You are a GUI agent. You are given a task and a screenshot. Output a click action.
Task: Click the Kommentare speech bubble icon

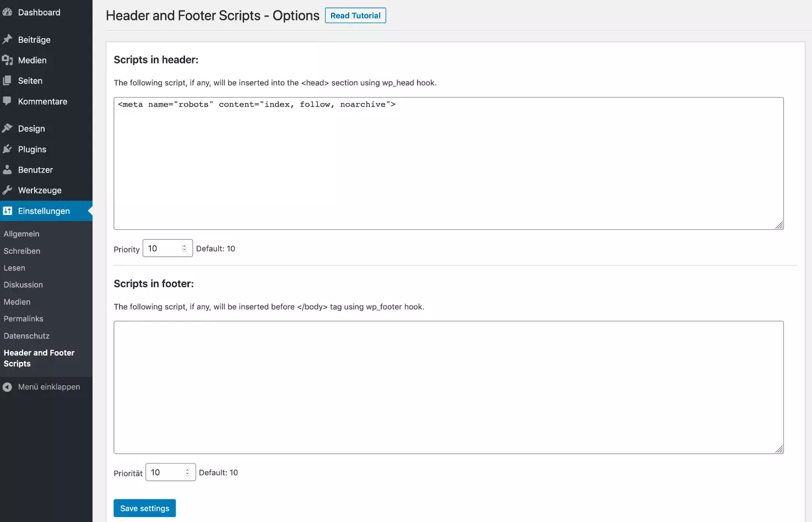pos(7,101)
